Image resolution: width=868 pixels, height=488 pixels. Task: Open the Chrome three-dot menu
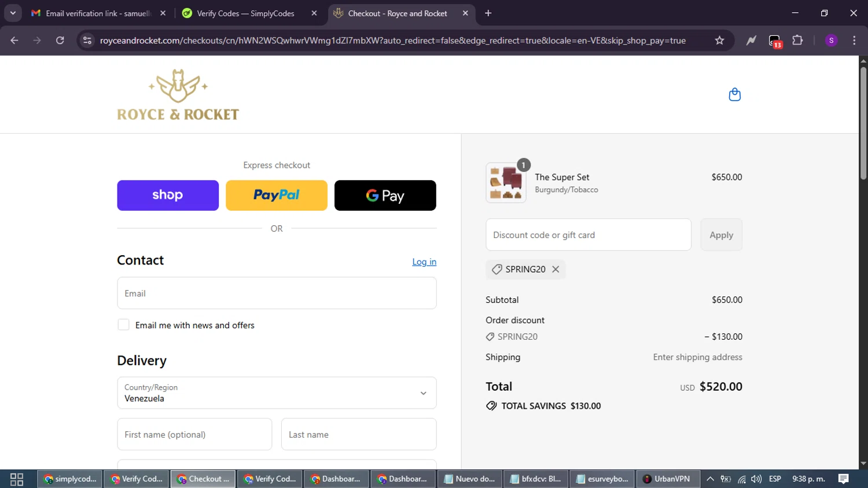854,41
